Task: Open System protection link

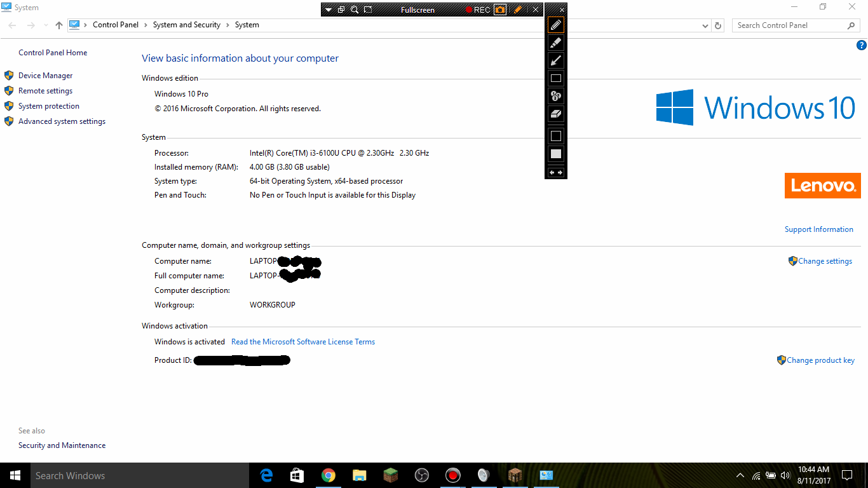Action: [49, 106]
